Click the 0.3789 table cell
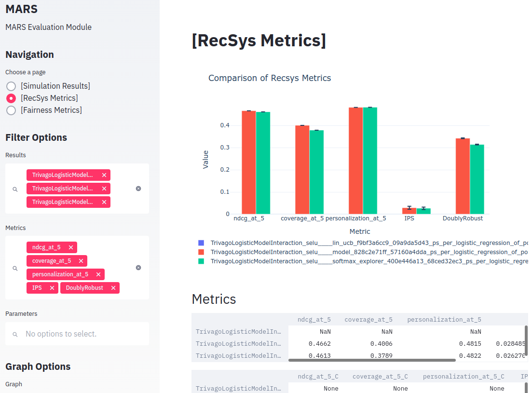The image size is (532, 393). point(382,356)
